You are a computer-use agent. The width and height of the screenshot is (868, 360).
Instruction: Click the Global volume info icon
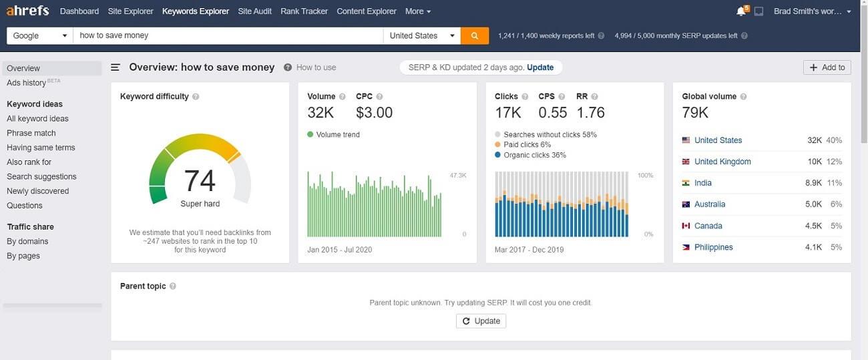coord(743,97)
